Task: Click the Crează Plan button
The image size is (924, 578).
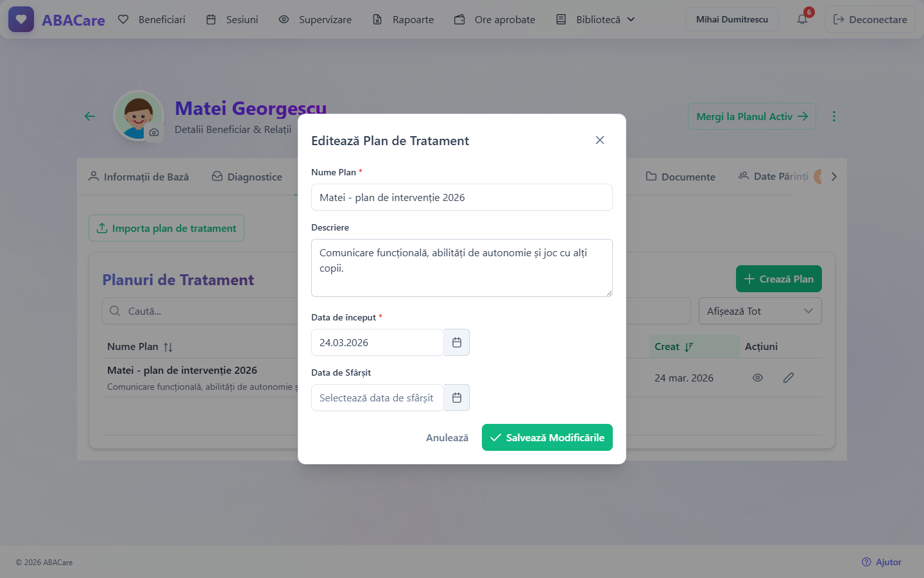Action: pyautogui.click(x=779, y=279)
